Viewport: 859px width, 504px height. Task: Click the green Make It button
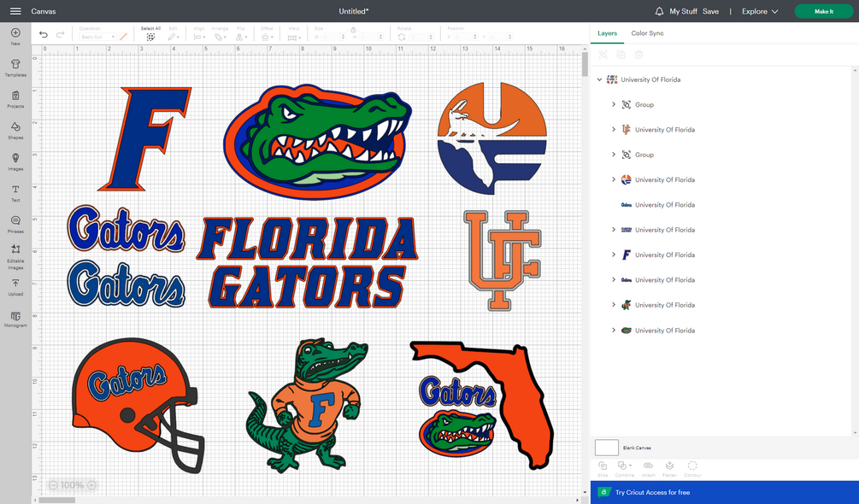click(824, 11)
